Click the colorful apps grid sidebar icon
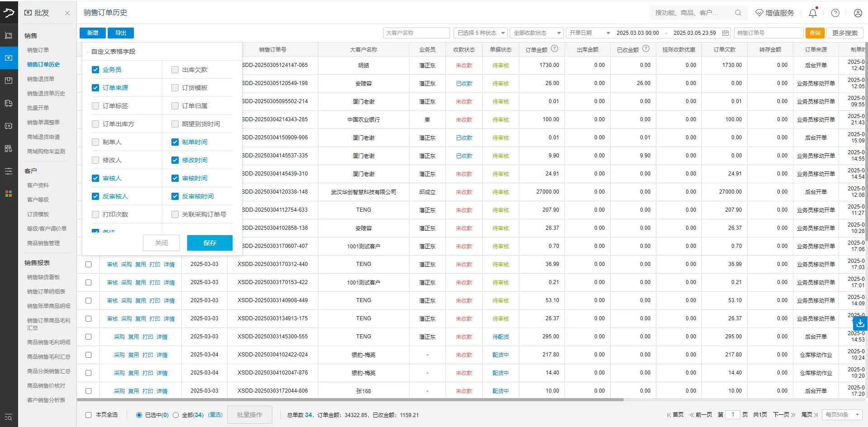Viewport: 868px width, 427px height. 9,194
